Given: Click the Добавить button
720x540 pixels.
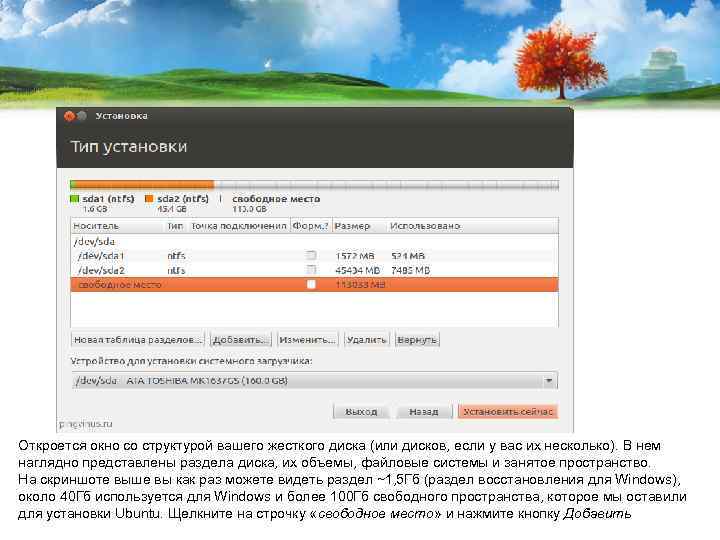Looking at the screenshot, I should pos(241,340).
